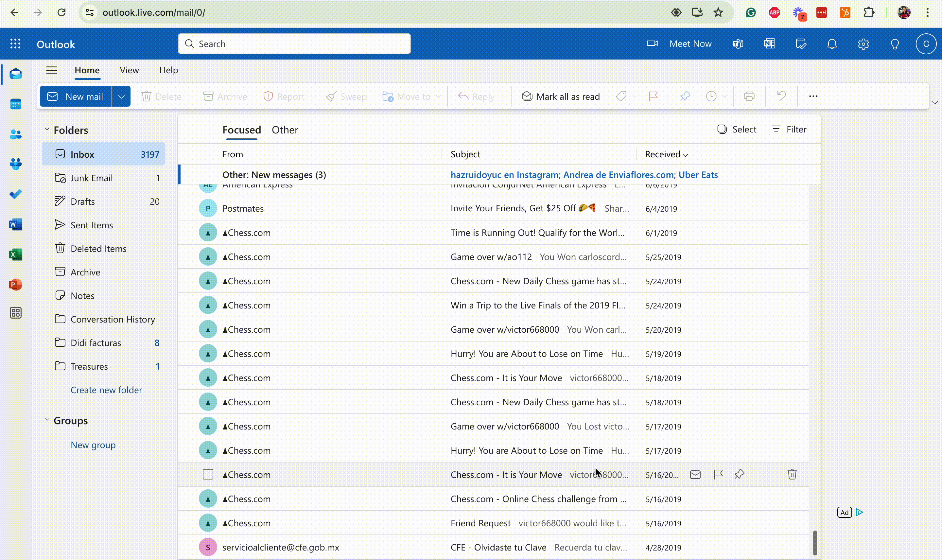Click the Undo icon in toolbar

(x=781, y=96)
